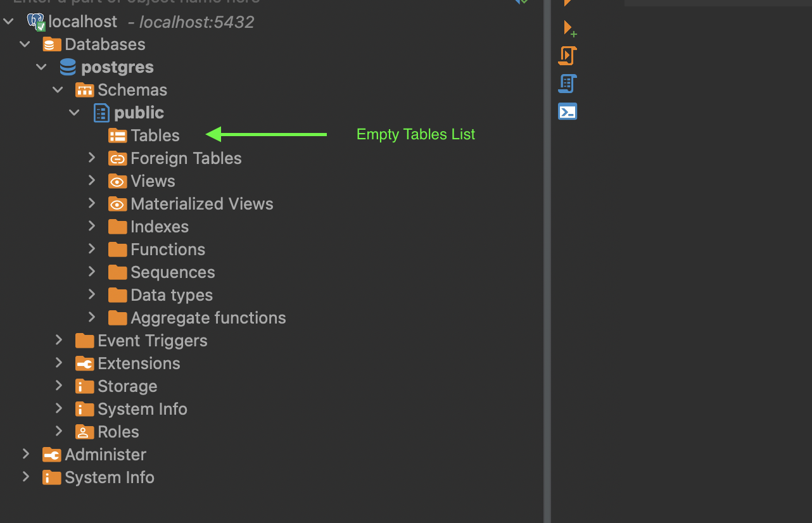Click the object name search field
This screenshot has height=523, width=812.
253,2
